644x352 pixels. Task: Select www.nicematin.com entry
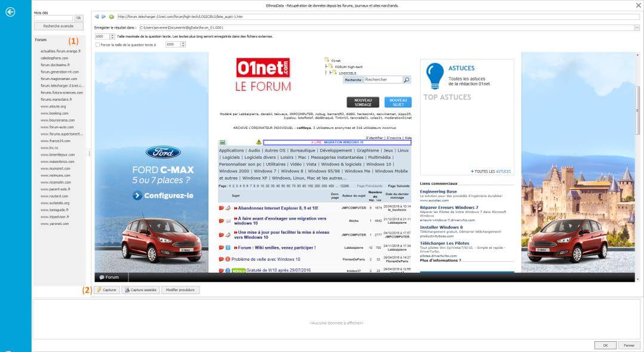tap(56, 182)
